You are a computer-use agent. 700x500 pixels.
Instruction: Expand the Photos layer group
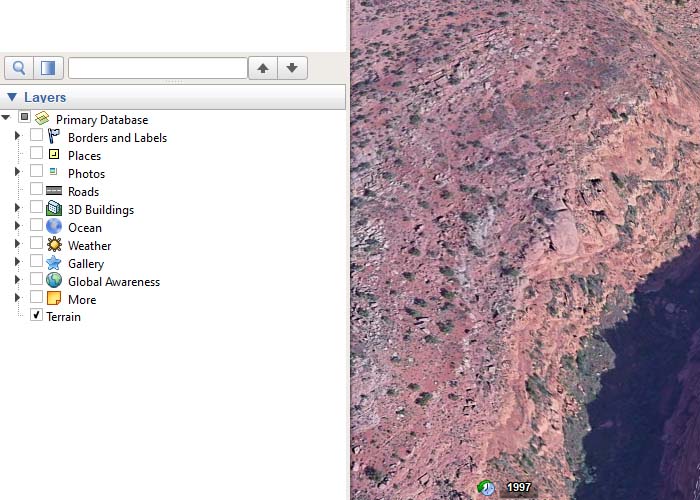17,173
